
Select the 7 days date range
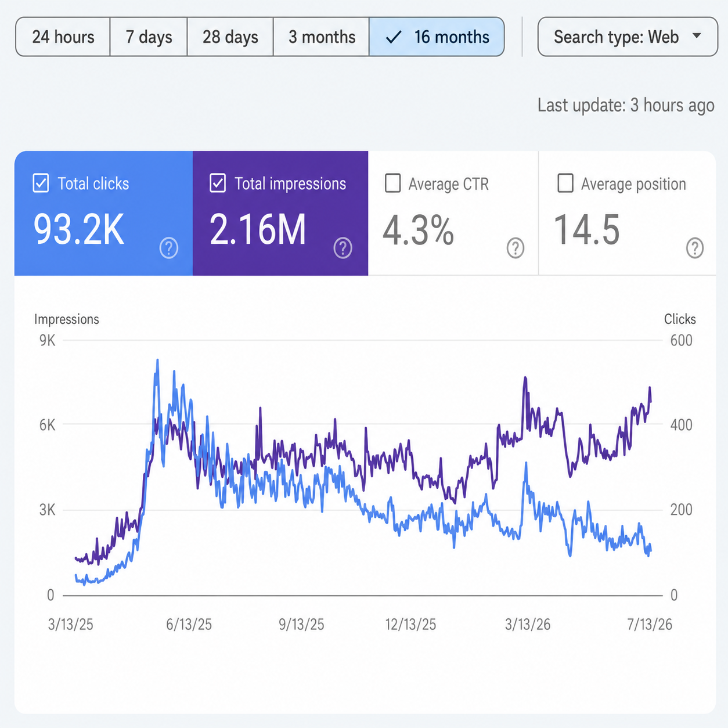pos(149,37)
